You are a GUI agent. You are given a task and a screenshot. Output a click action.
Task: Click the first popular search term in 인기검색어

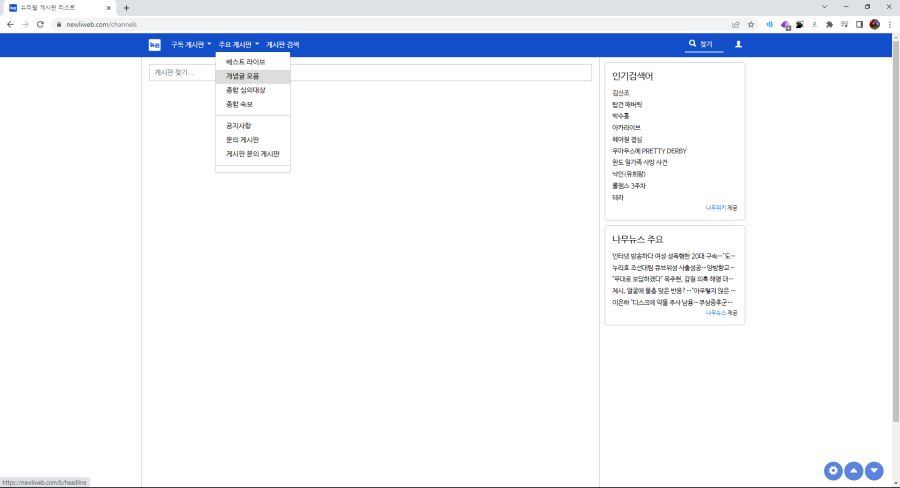pos(620,93)
